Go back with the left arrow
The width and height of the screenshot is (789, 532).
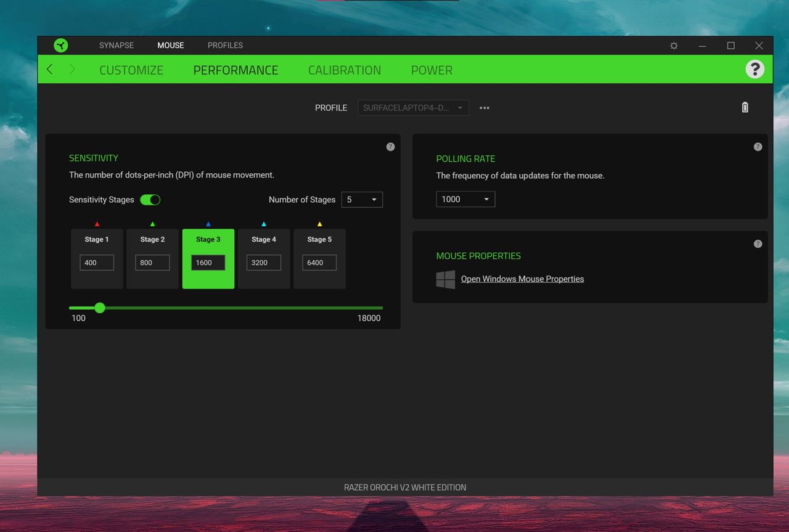pos(50,70)
